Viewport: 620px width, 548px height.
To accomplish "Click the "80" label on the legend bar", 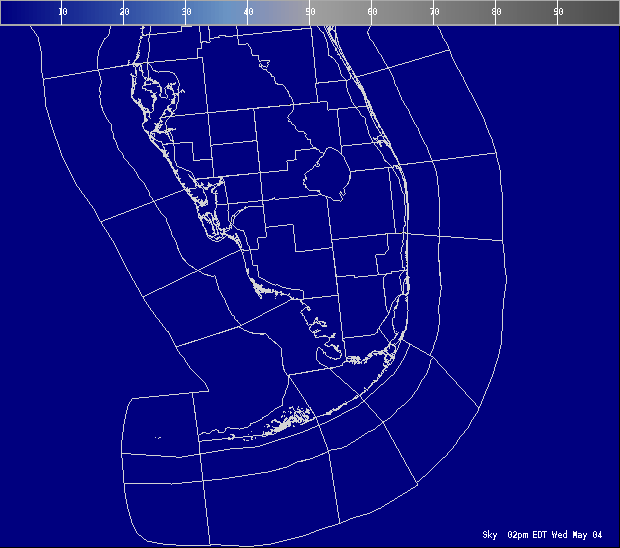I will pyautogui.click(x=496, y=12).
